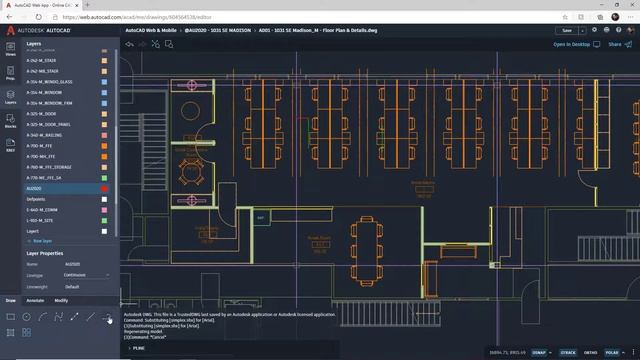Switch to the Annotate tab
640x360 pixels.
pos(35,300)
